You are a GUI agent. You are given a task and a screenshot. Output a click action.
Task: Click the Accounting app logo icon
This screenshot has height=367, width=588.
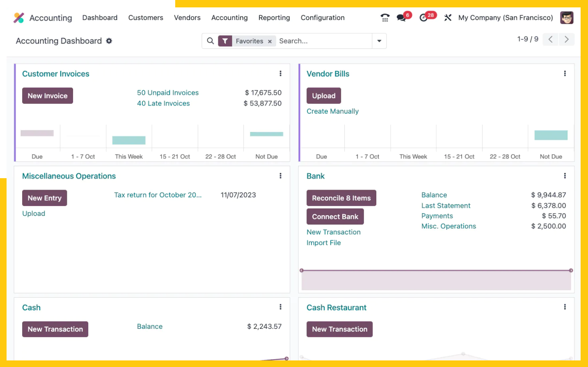tap(19, 18)
